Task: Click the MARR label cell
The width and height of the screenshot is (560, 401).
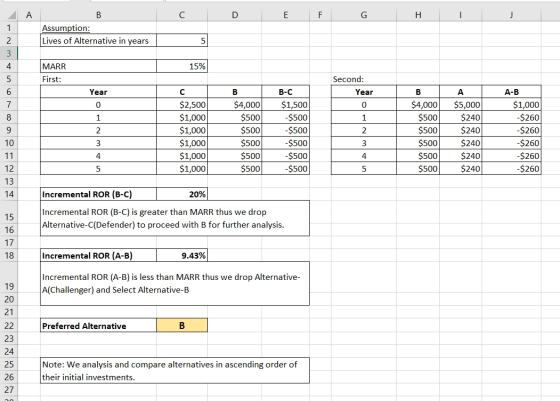Action: pyautogui.click(x=98, y=66)
